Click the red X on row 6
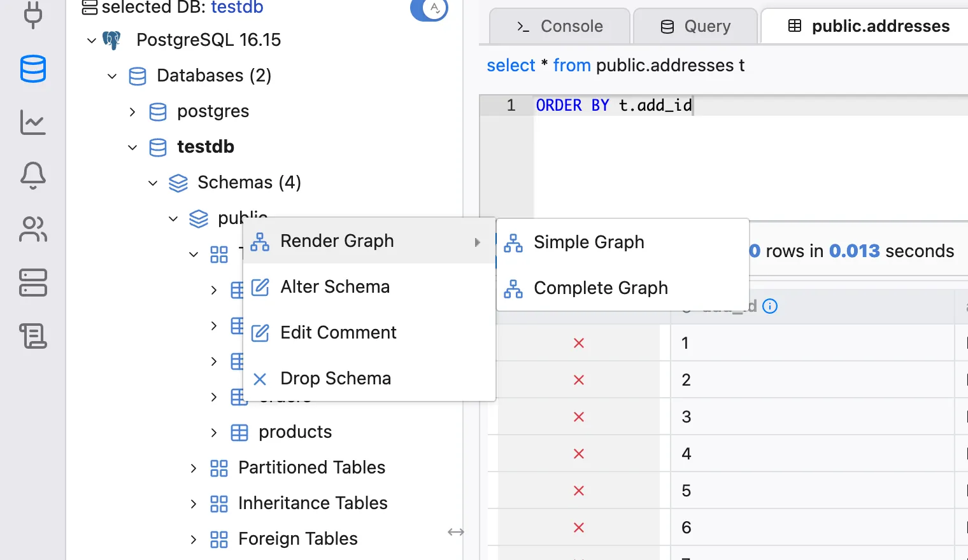Screen dimensions: 968x560 click(x=579, y=528)
